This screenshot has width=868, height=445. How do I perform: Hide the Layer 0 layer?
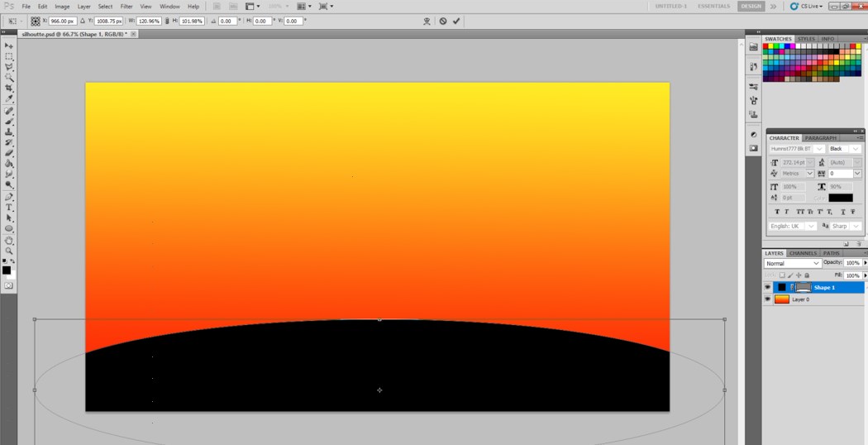pyautogui.click(x=768, y=299)
